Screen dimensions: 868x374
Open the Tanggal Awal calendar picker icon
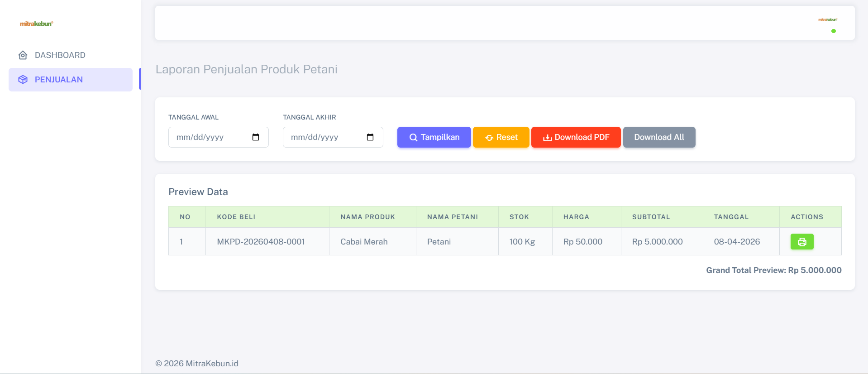click(x=256, y=137)
